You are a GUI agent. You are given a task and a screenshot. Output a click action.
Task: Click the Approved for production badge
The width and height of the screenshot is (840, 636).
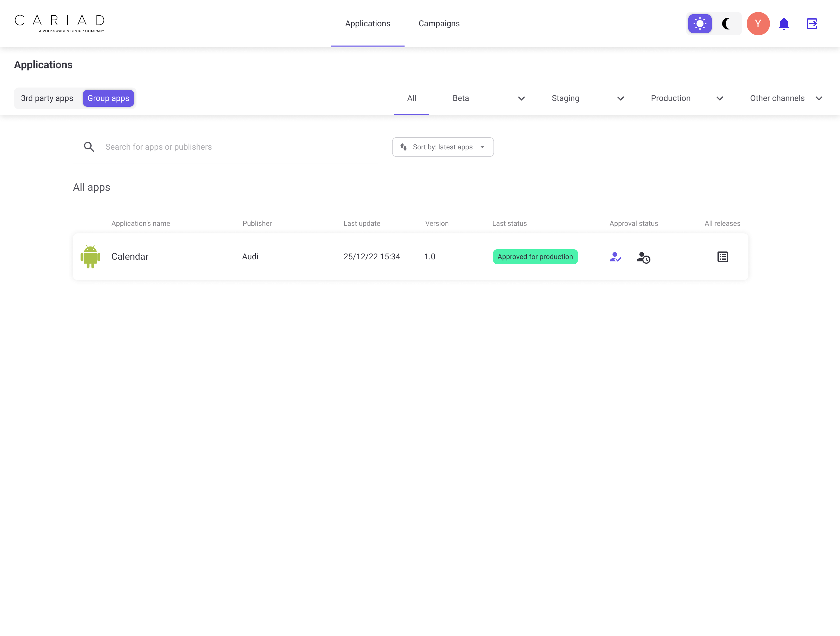pos(535,257)
